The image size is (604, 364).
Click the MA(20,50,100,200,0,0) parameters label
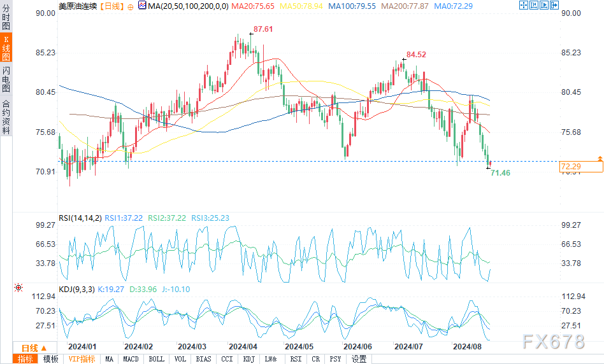click(189, 6)
